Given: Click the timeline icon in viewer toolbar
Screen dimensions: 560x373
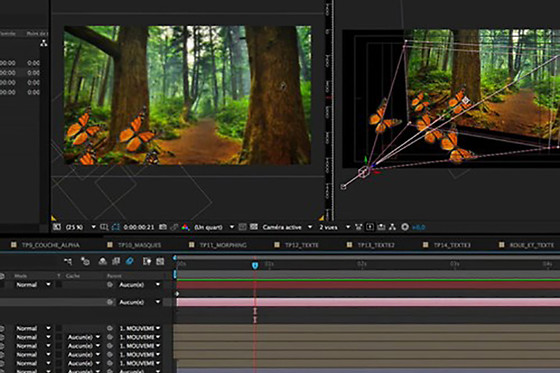Looking at the screenshot, I should pyautogui.click(x=381, y=227).
